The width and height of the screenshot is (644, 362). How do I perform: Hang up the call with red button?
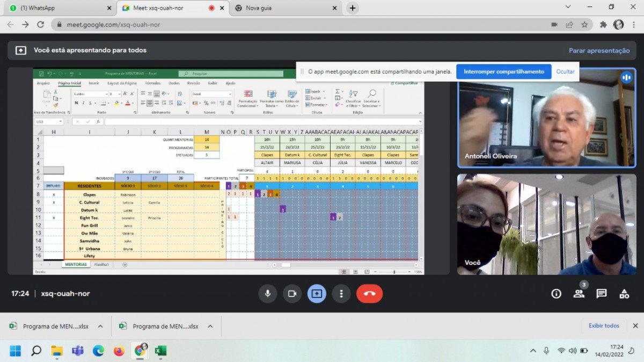click(x=369, y=293)
